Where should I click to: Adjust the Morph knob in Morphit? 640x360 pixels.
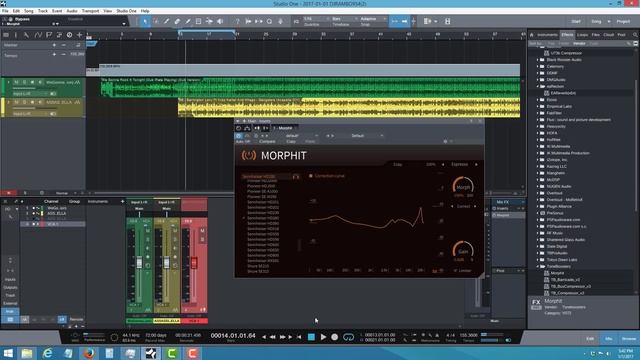[x=463, y=186]
